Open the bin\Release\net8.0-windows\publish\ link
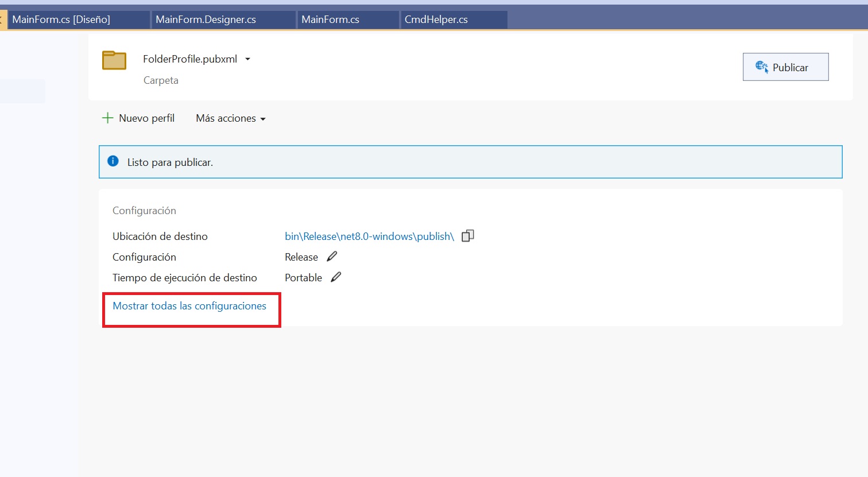Image resolution: width=868 pixels, height=477 pixels. tap(369, 236)
